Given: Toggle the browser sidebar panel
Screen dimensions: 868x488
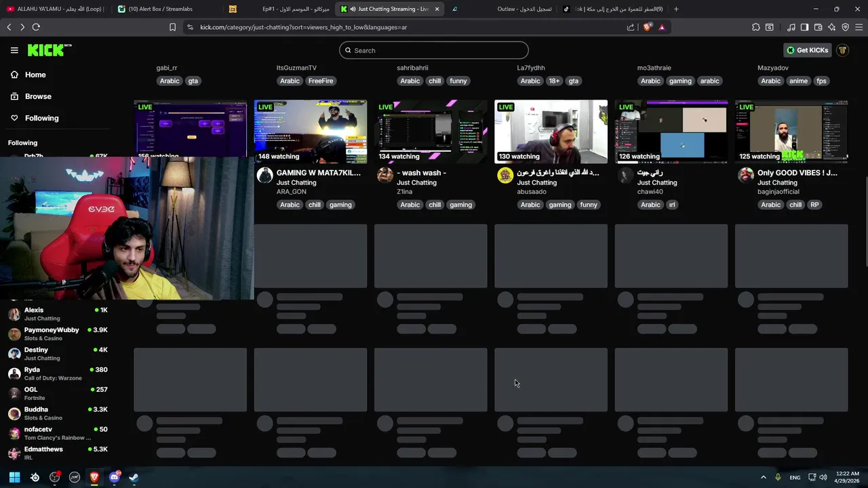Looking at the screenshot, I should (804, 27).
